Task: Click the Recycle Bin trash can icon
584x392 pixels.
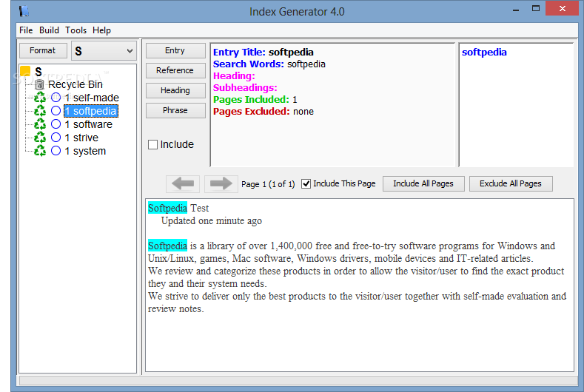Action: pyautogui.click(x=39, y=84)
